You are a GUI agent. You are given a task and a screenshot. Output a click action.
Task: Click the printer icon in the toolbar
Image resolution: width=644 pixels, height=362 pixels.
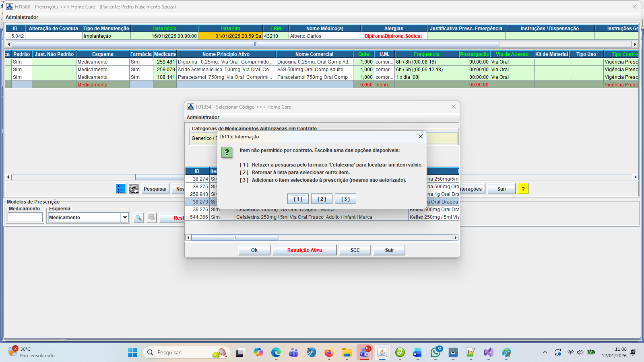pos(134,189)
